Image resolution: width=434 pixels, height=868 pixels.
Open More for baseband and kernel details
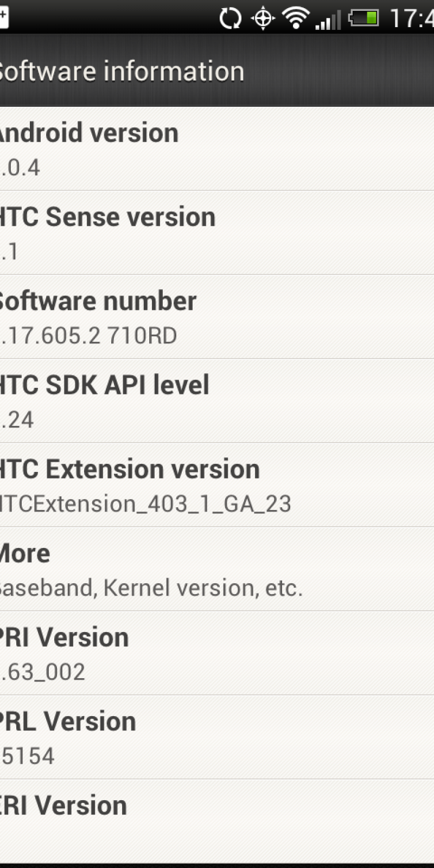[x=217, y=569]
